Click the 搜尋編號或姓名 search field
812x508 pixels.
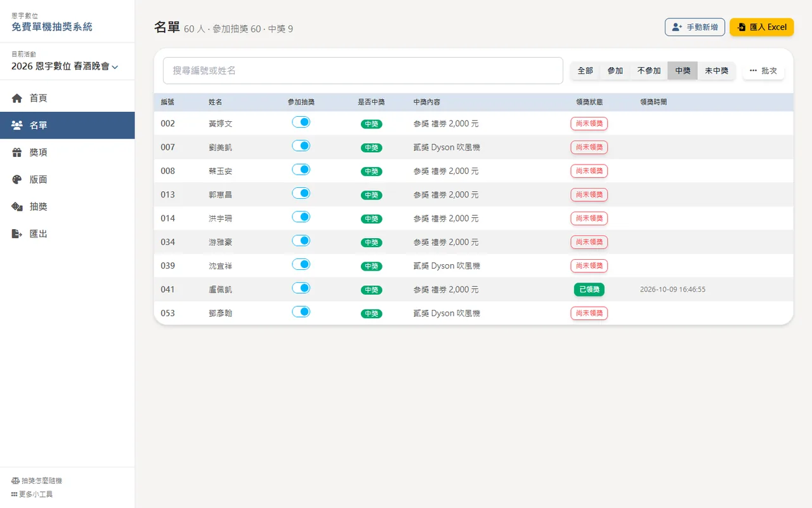tap(363, 70)
